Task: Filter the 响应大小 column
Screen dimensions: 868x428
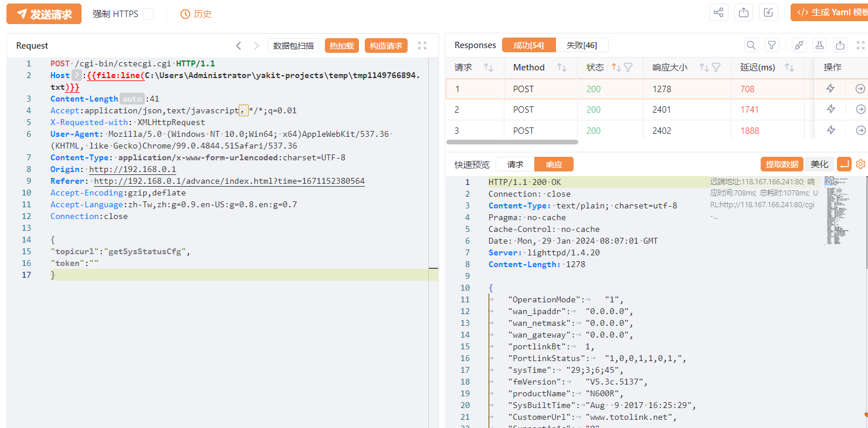Action: [716, 68]
